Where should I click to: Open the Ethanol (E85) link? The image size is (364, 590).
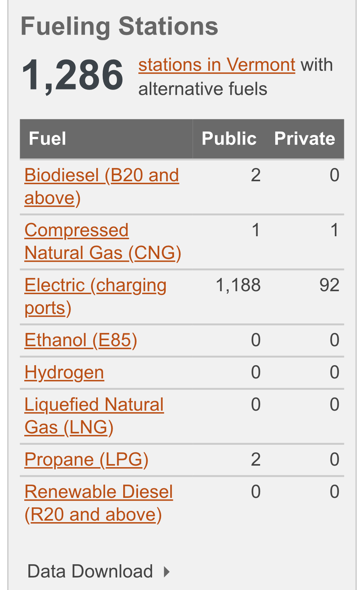tap(81, 340)
